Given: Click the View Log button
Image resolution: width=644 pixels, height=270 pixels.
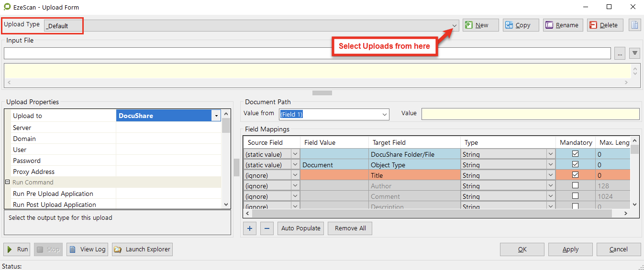Looking at the screenshot, I should click(88, 249).
